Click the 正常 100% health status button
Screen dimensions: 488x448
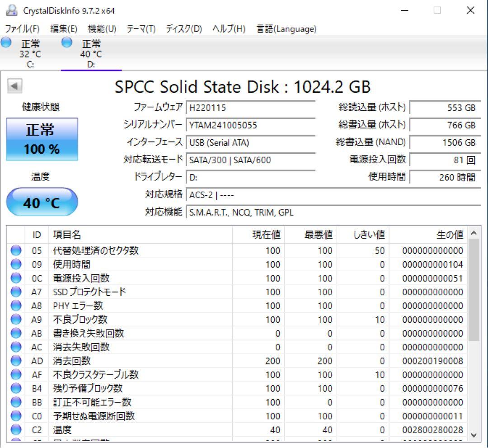coord(42,138)
